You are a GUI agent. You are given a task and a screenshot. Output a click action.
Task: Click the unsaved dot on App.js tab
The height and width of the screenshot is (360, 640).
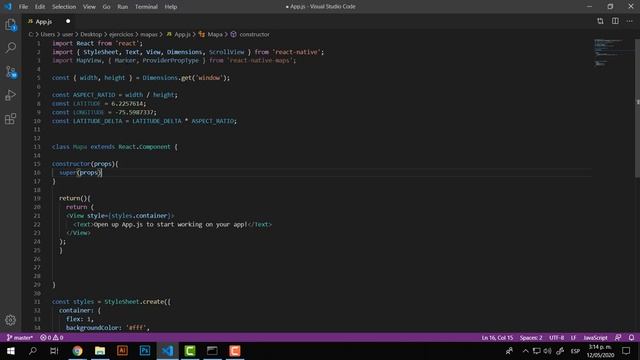tap(68, 21)
